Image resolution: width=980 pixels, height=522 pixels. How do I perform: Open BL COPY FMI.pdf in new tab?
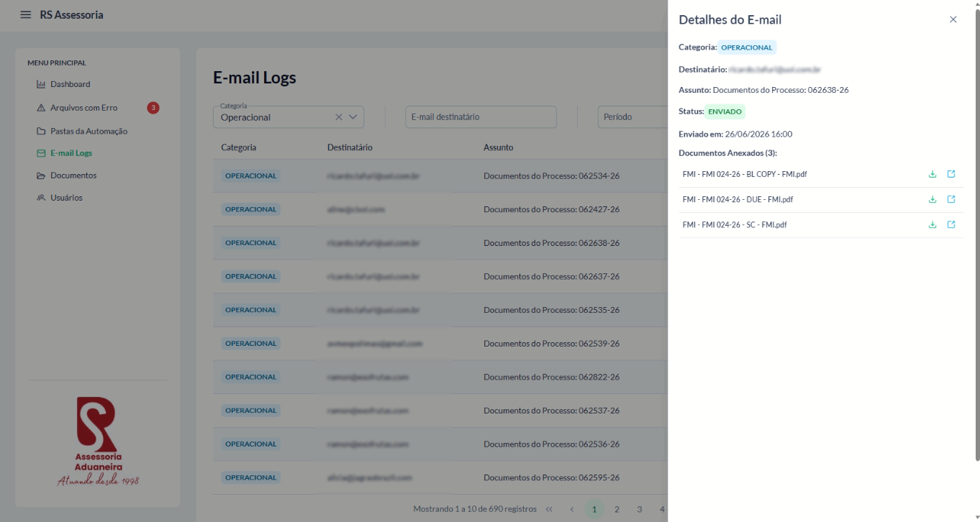point(951,174)
